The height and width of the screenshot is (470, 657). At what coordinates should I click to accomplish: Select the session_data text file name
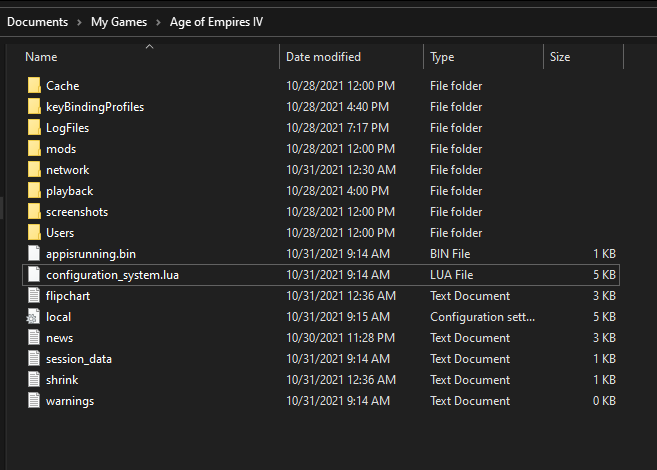pos(79,359)
